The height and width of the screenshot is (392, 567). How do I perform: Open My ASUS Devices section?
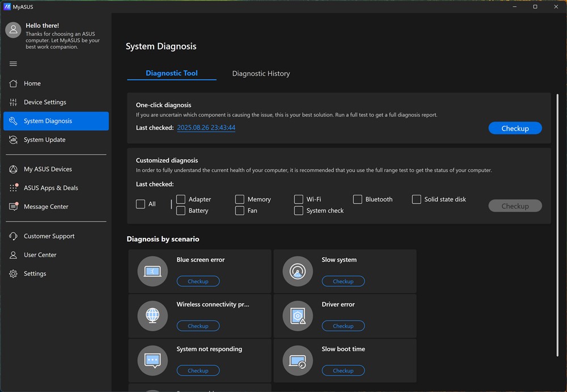48,169
